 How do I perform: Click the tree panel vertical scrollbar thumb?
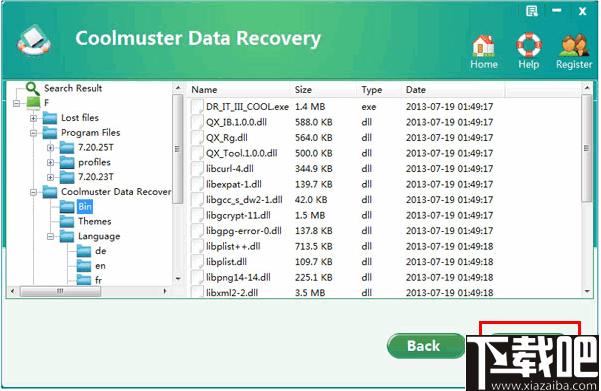click(177, 149)
